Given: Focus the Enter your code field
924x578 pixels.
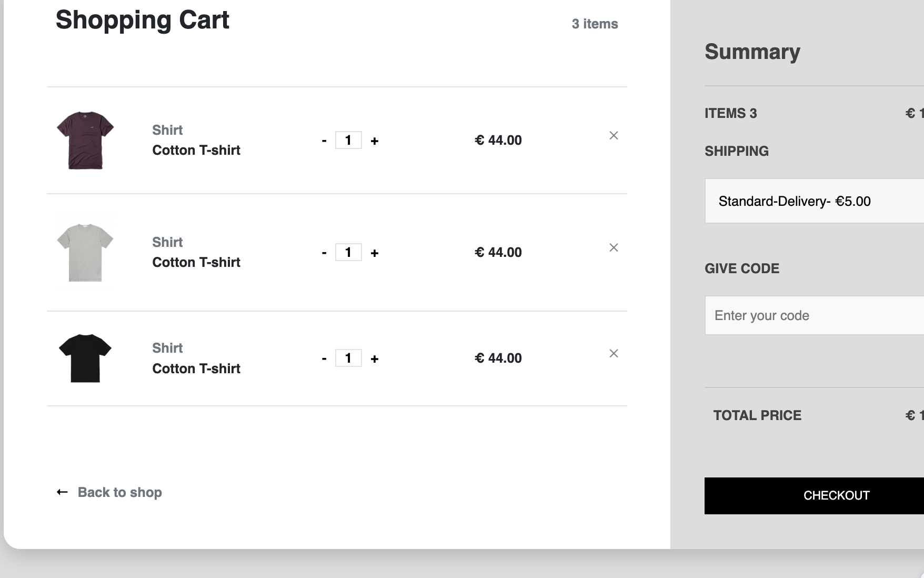Looking at the screenshot, I should (x=815, y=315).
